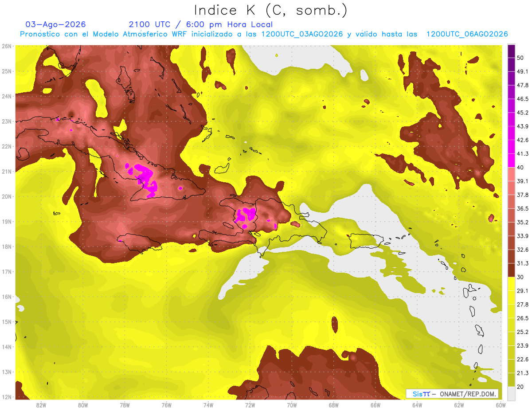The image size is (532, 411).
Task: Select the date label "03-Ago-2026"
Action: click(x=56, y=24)
